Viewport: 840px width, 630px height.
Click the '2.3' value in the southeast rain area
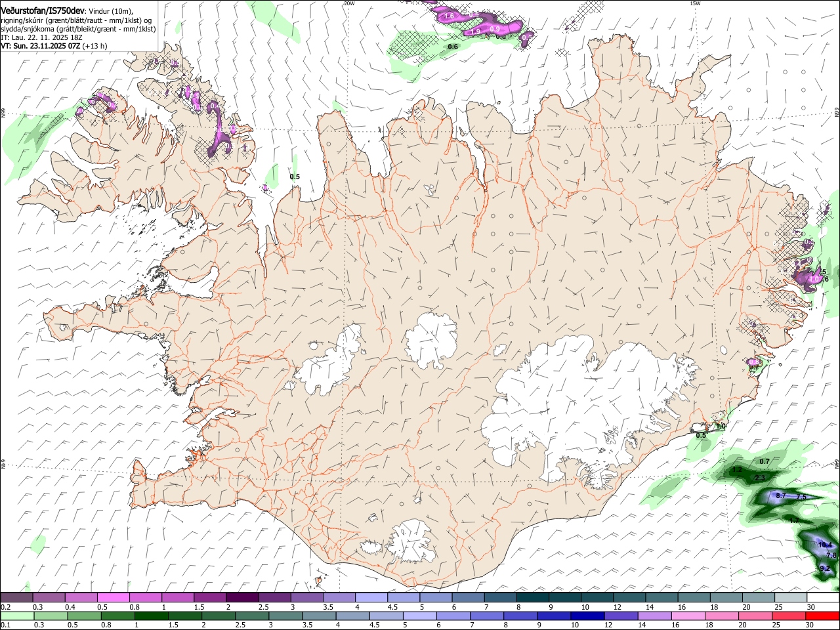pos(760,478)
